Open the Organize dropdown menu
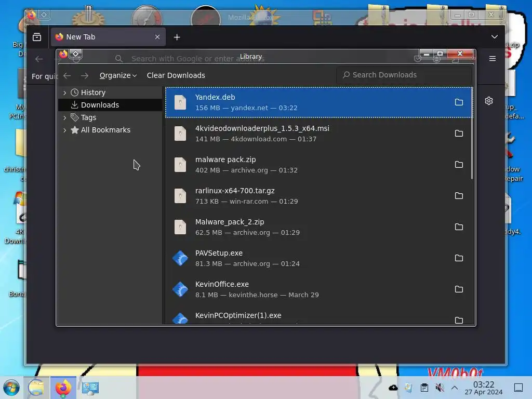This screenshot has width=532, height=399. [118, 75]
